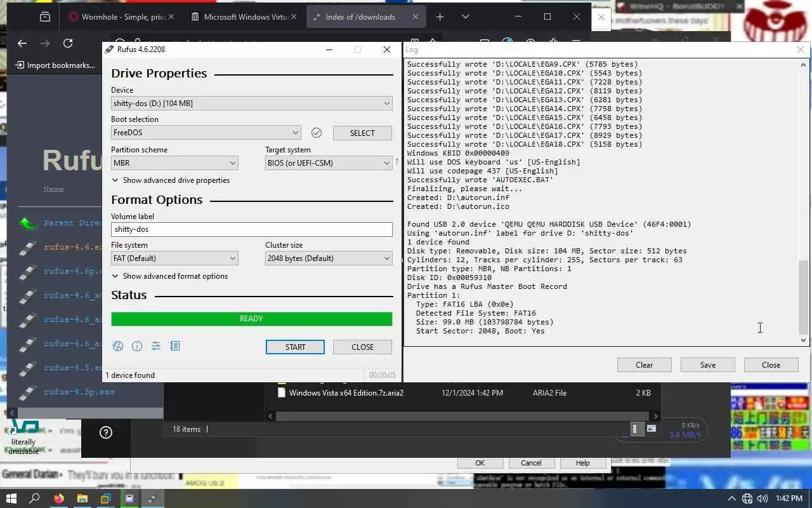Open File Explorer from the taskbar
812x508 pixels.
(82, 498)
